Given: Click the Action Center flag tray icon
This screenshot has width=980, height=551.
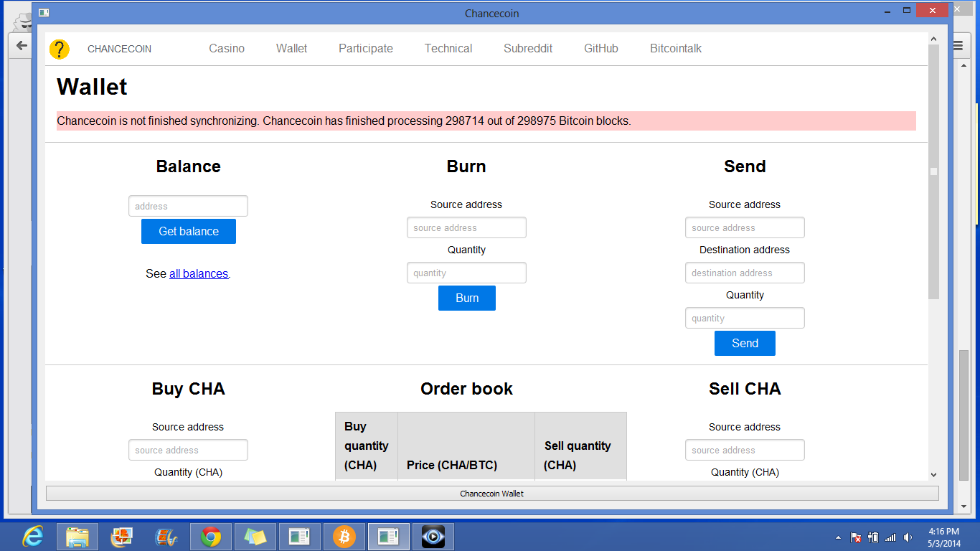Looking at the screenshot, I should point(856,537).
